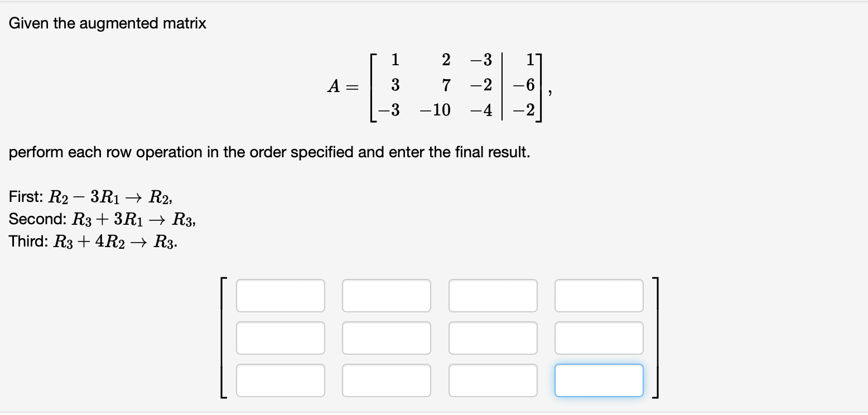This screenshot has height=415, width=868.
Task: Click the row 3 column 1 answer box
Action: 281,380
